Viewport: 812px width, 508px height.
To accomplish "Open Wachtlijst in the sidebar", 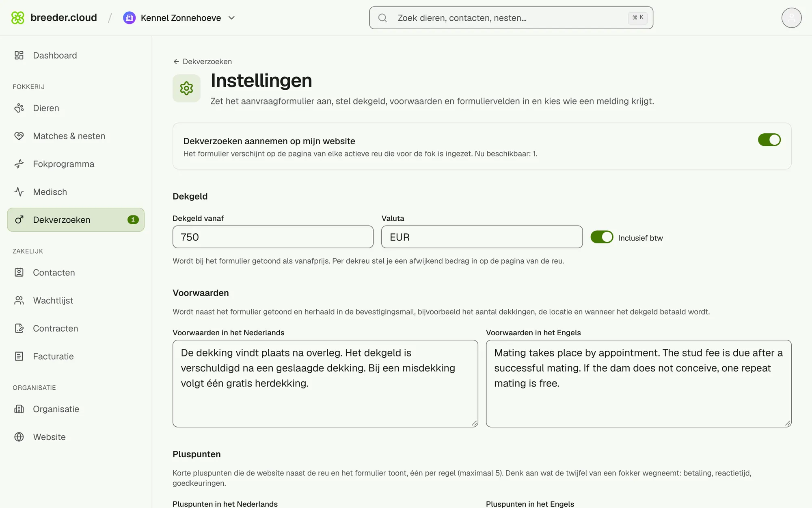I will pos(76,301).
